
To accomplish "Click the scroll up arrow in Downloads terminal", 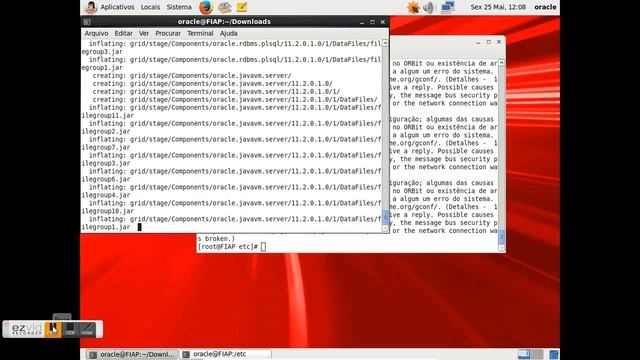I will tap(385, 43).
